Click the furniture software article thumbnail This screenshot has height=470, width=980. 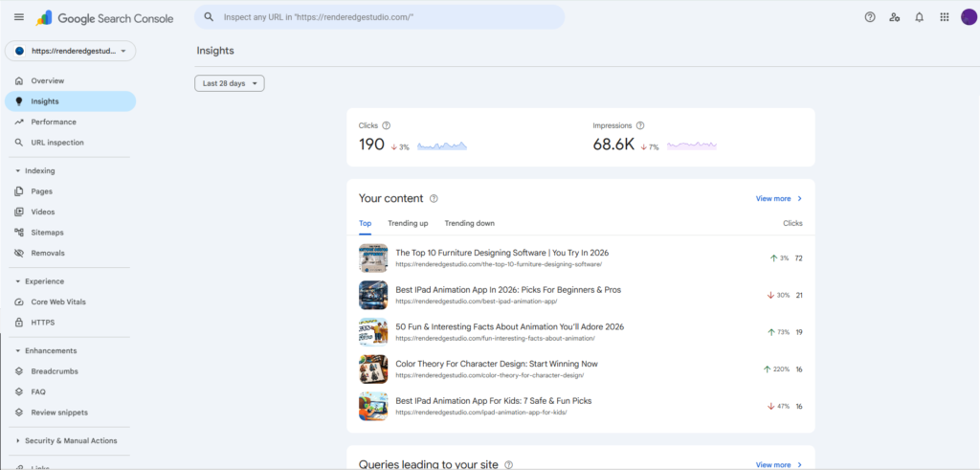coord(373,257)
